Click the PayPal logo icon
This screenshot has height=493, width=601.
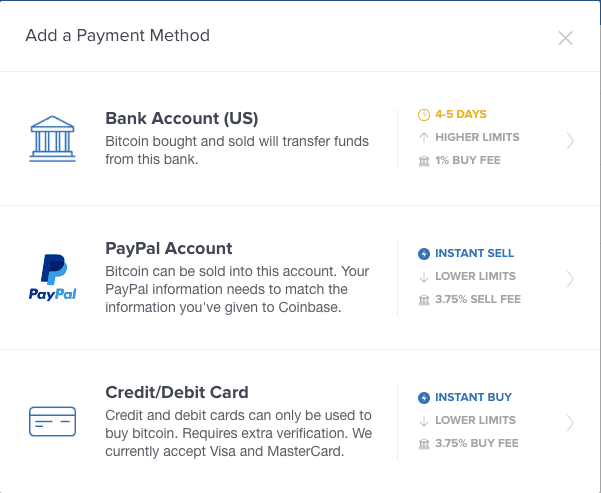(x=53, y=278)
